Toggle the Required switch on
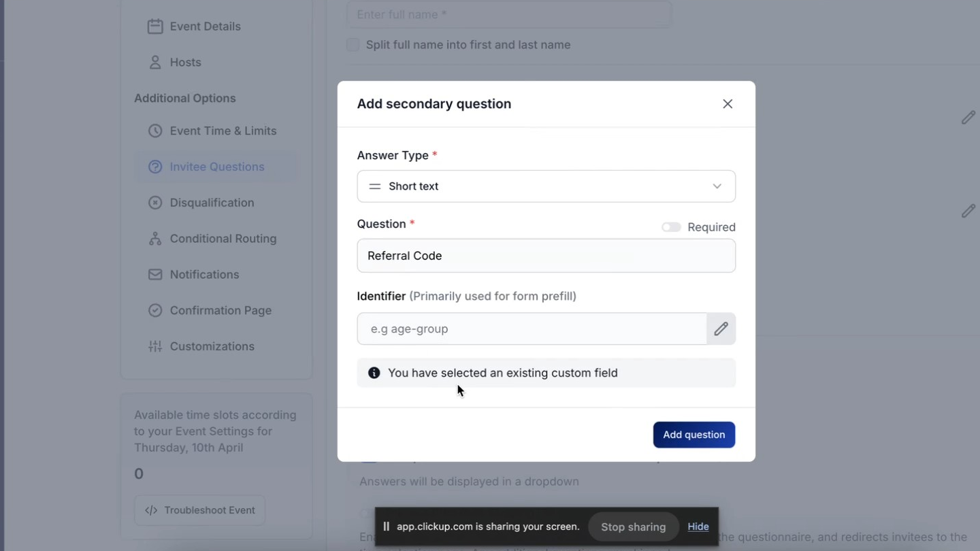980x551 pixels. [x=671, y=227]
